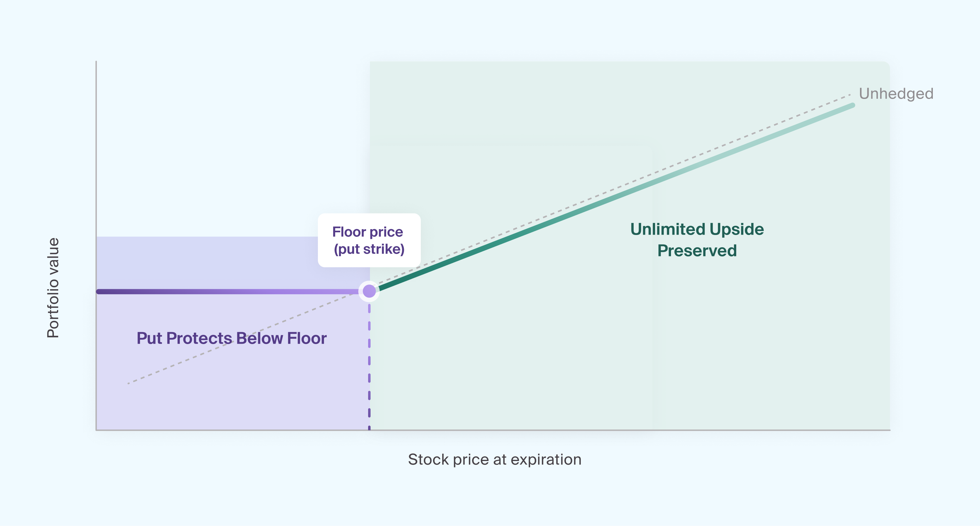The image size is (980, 526).
Task: Click the purple floor price marker dot
Action: click(369, 291)
